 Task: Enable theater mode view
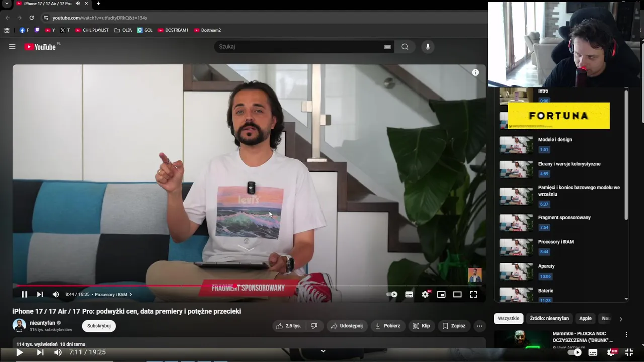pyautogui.click(x=457, y=294)
